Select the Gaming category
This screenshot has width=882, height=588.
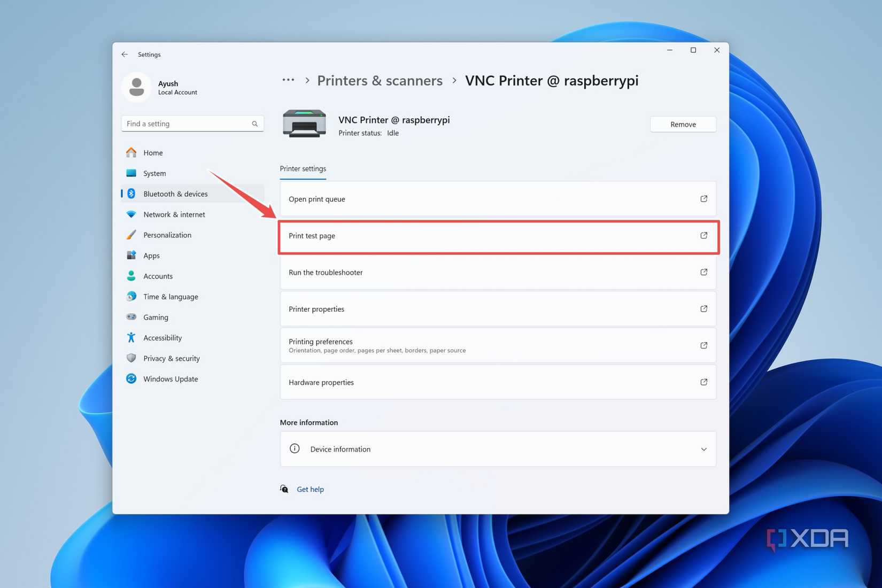click(193, 317)
